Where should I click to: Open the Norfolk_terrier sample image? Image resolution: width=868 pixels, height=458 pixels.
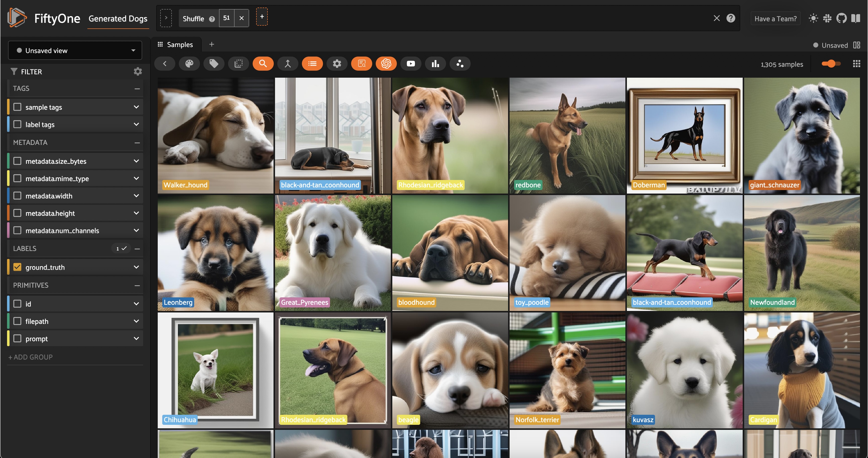567,370
